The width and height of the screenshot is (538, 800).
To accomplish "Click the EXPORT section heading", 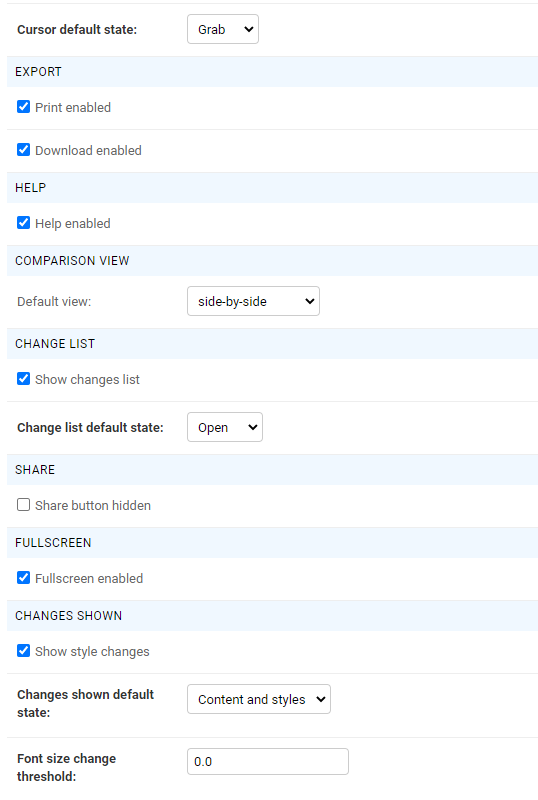I will [x=38, y=72].
